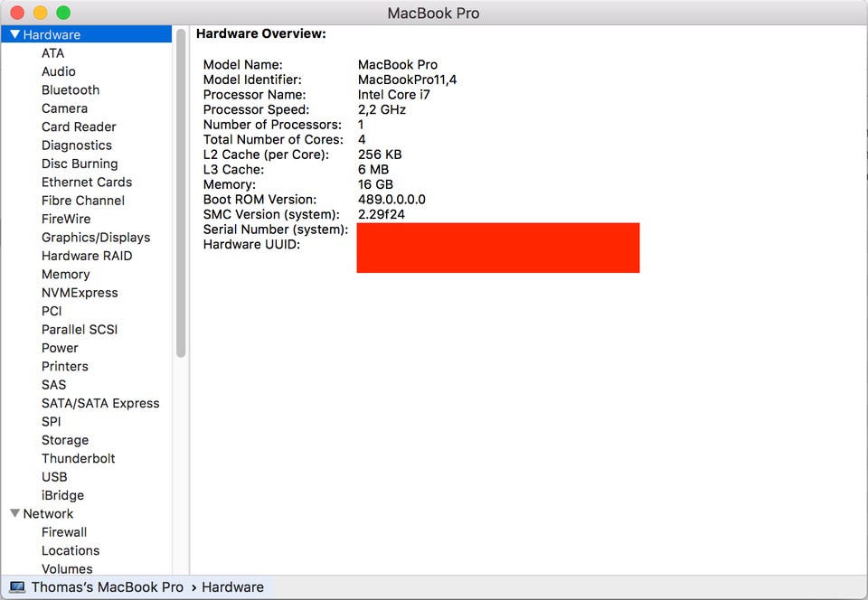Select L2 Cache value 256 KB

(380, 155)
